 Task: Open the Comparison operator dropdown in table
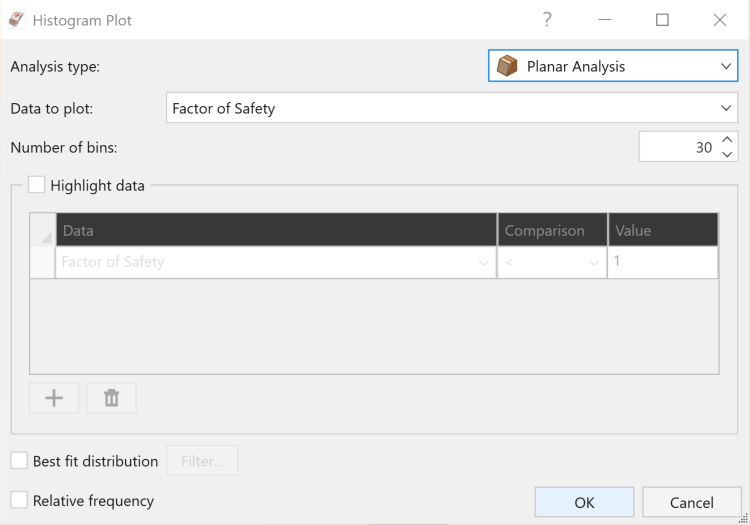(552, 262)
